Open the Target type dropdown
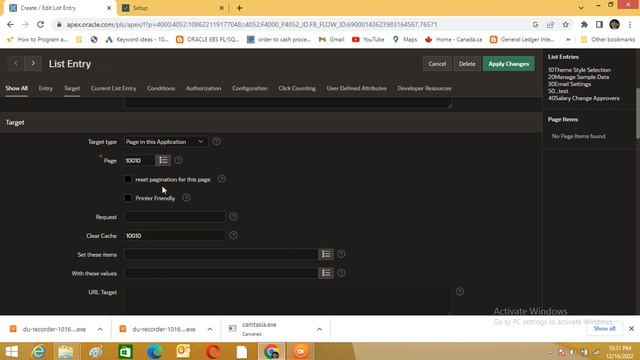The height and width of the screenshot is (360, 640). (x=166, y=142)
